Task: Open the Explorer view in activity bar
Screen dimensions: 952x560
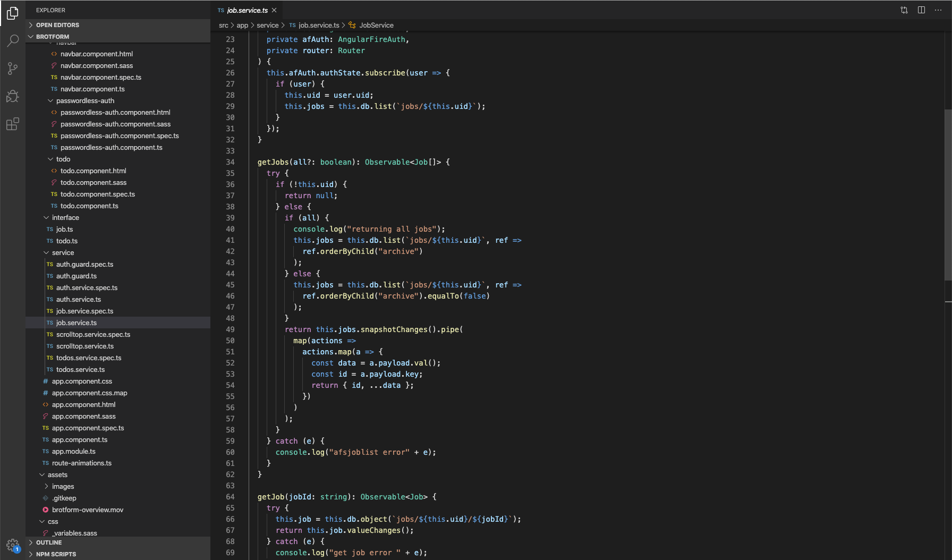Action: [x=13, y=13]
